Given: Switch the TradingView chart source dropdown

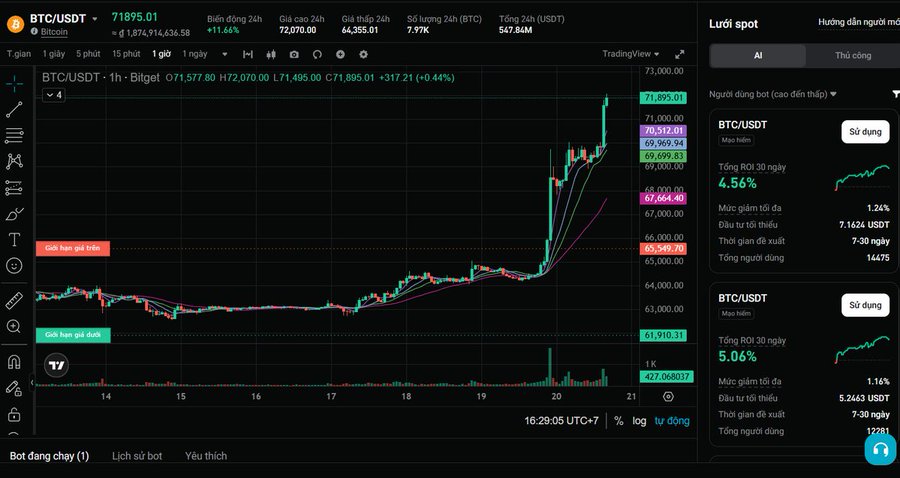Looking at the screenshot, I should [631, 54].
